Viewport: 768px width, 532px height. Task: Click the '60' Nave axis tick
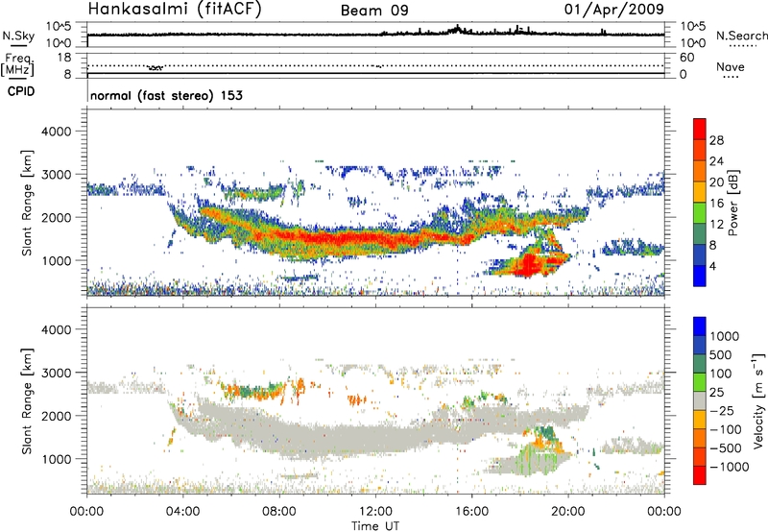687,58
